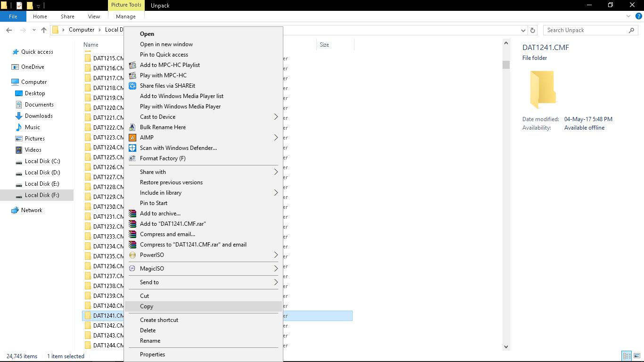Go up one folder level
The image size is (644, 362).
coord(44,30)
